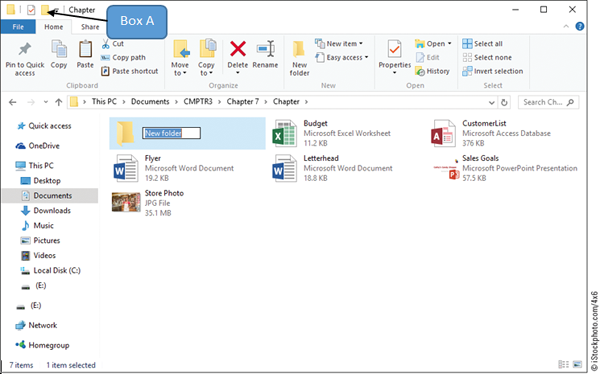
Task: Select the Letterhead Word document
Action: point(332,168)
